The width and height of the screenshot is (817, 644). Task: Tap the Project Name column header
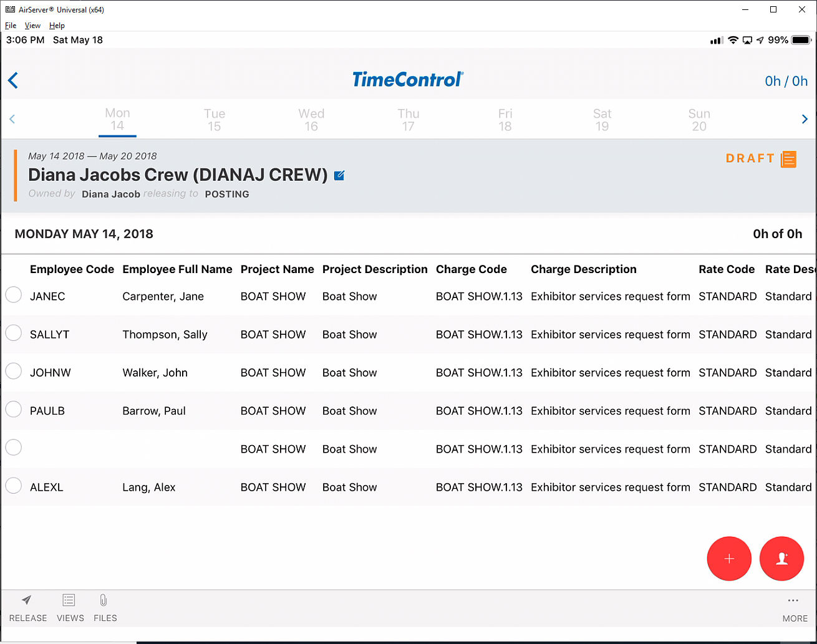278,269
